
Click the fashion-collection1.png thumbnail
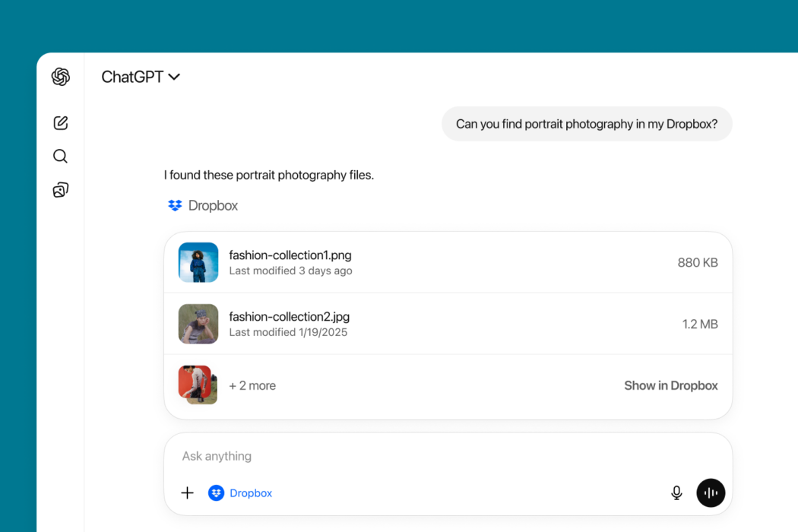(x=198, y=262)
